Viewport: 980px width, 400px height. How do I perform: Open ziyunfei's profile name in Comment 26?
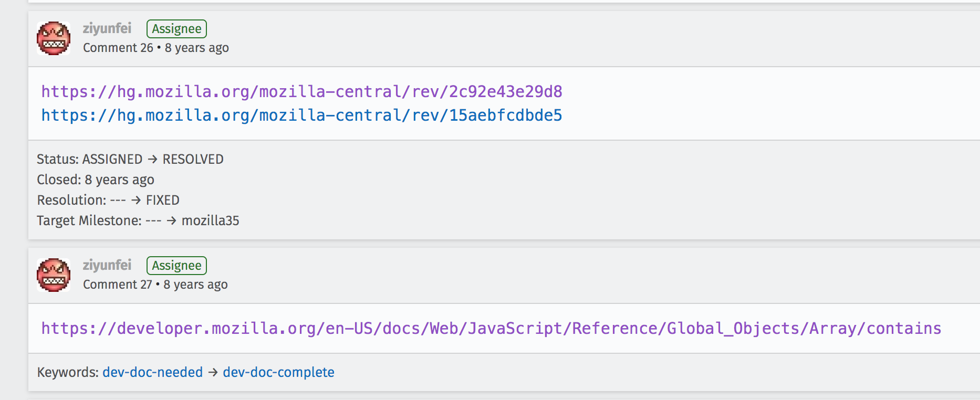pos(107,28)
